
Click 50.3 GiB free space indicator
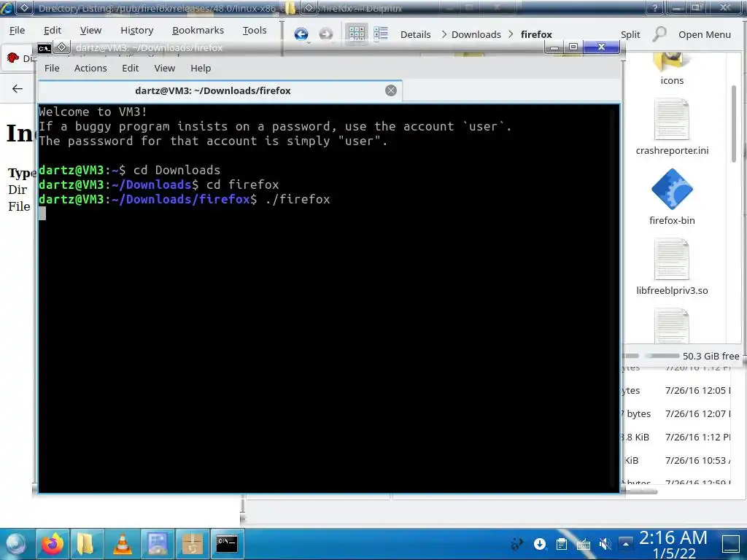coord(711,356)
